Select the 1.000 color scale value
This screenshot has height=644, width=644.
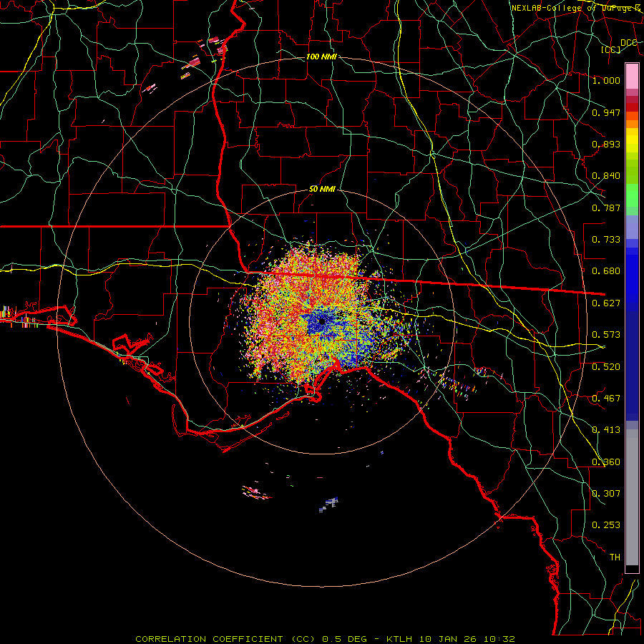coord(606,80)
